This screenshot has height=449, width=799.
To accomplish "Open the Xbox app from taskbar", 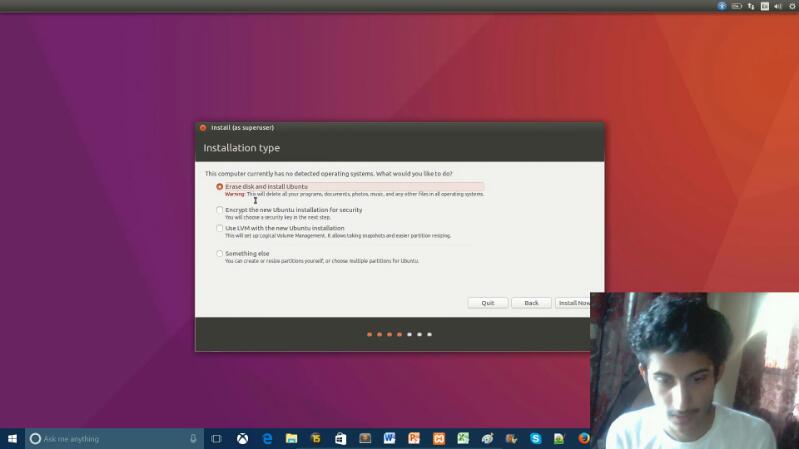I will pyautogui.click(x=243, y=439).
